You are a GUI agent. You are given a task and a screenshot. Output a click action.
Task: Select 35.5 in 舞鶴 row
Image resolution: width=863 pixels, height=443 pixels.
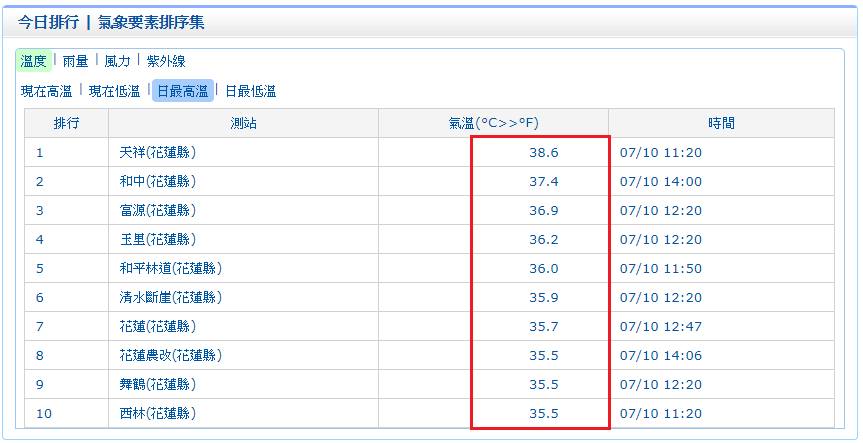click(x=544, y=385)
